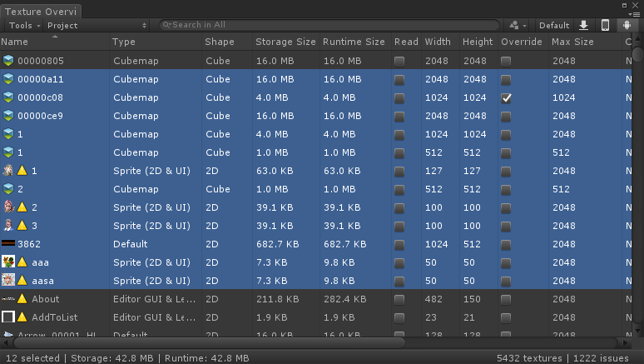Open the Project scope dropdown
The image size is (644, 364).
[97, 25]
